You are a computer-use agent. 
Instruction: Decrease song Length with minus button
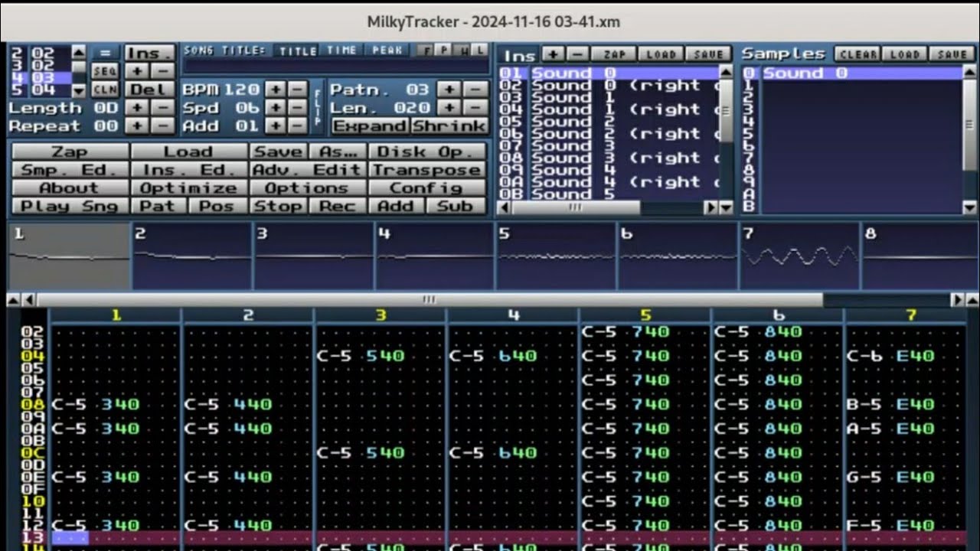pyautogui.click(x=162, y=108)
